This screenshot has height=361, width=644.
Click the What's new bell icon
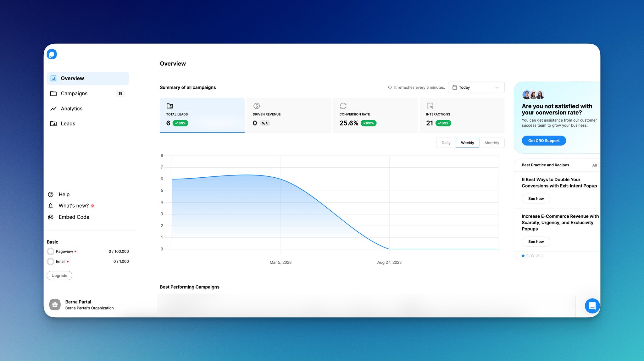pos(51,206)
